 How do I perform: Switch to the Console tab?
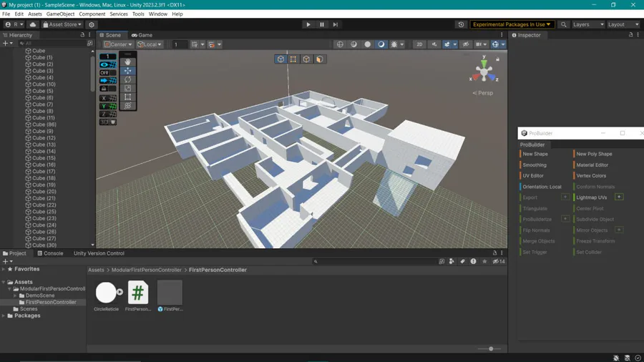[51, 253]
